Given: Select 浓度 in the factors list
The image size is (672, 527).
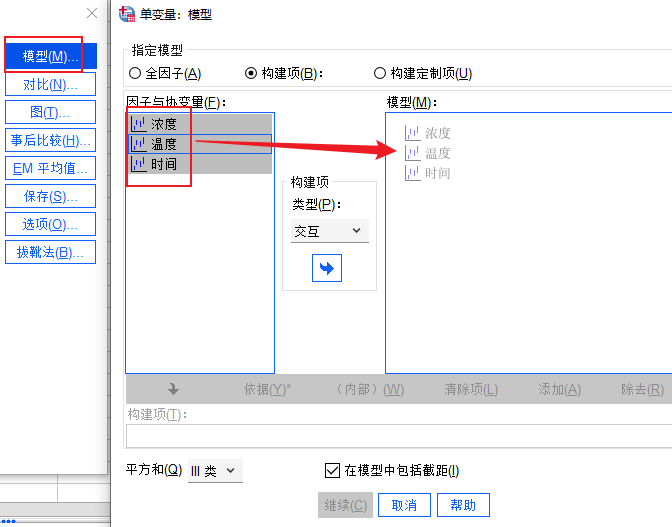Looking at the screenshot, I should click(200, 124).
